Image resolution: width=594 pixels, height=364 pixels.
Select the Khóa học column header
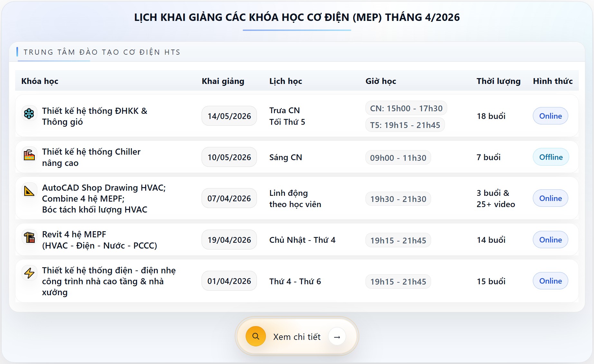pyautogui.click(x=40, y=81)
